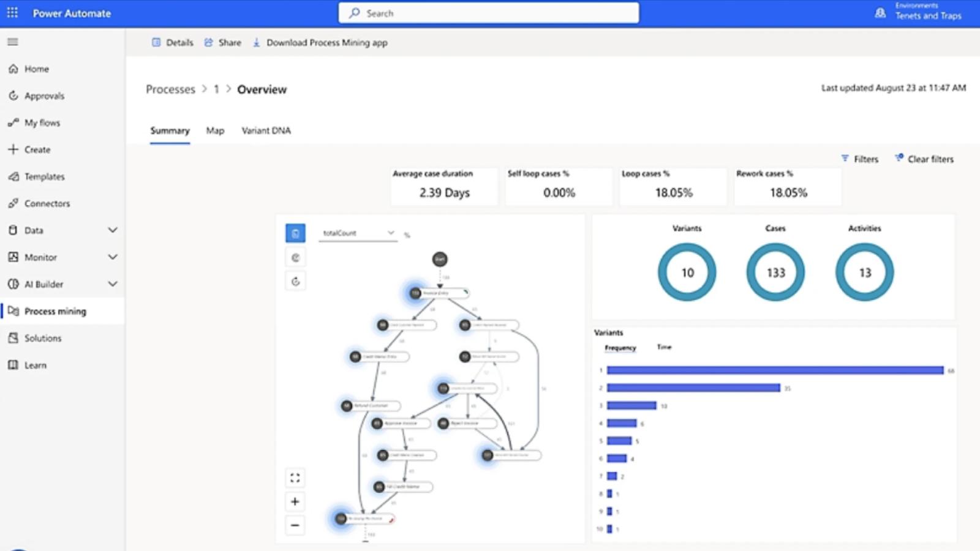Open My flows in sidebar
The width and height of the screenshot is (980, 551).
coord(34,123)
